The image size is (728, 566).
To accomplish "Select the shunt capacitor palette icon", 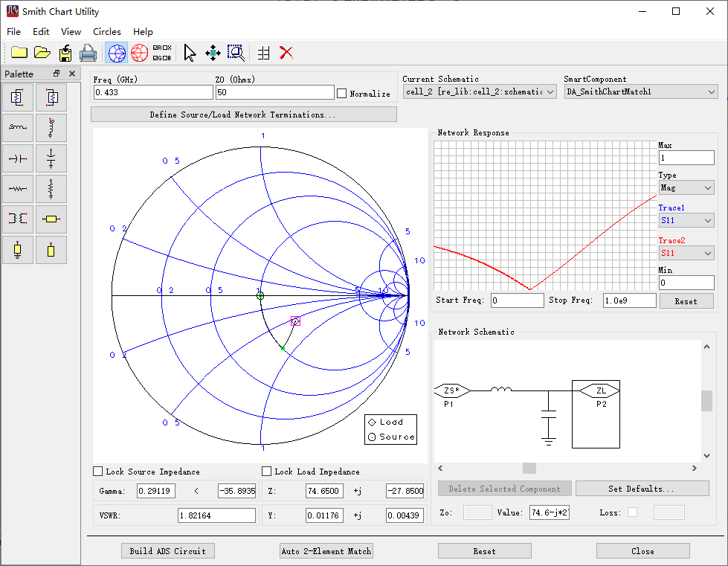I will 51,158.
